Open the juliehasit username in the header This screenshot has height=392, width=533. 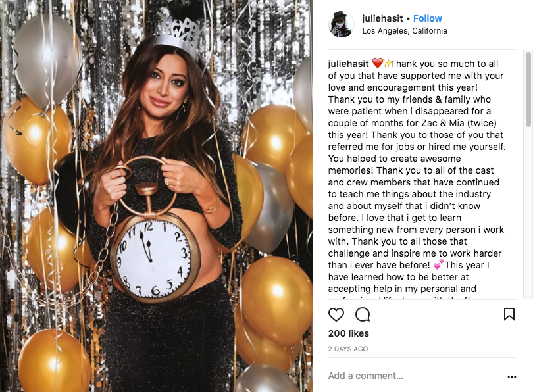coord(382,18)
